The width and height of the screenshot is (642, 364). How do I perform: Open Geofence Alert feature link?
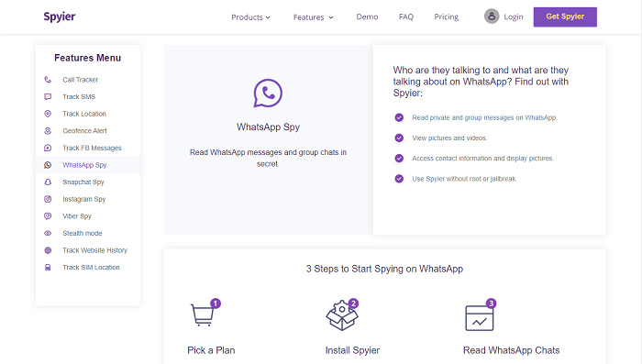[84, 131]
